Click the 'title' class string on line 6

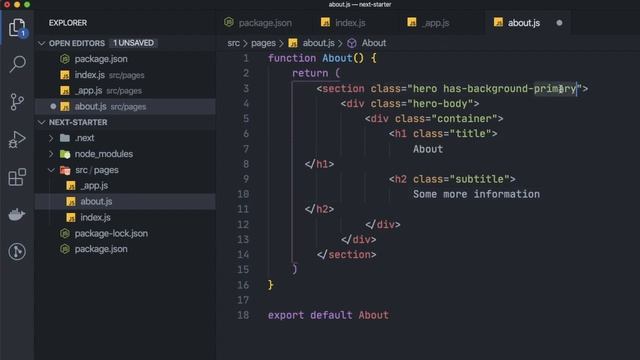point(470,134)
